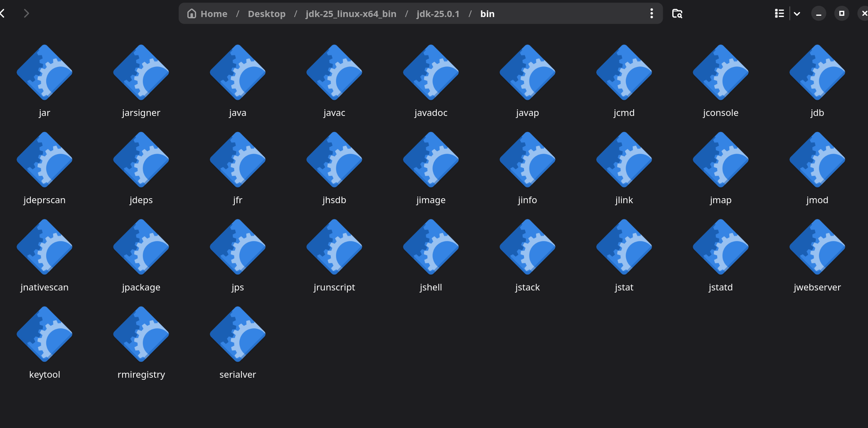Navigate to Desktop in the path bar
Image resolution: width=868 pixels, height=428 pixels.
pos(267,14)
